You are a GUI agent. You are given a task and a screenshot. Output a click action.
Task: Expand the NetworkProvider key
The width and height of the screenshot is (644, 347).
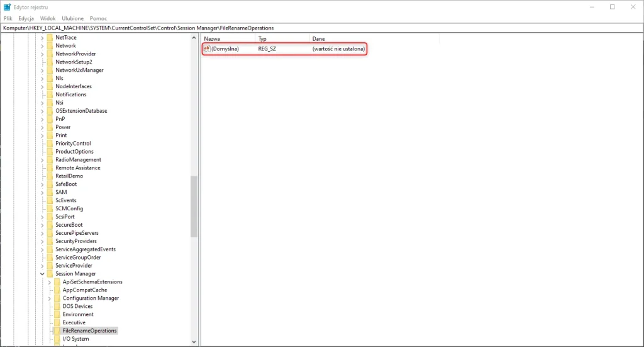42,54
